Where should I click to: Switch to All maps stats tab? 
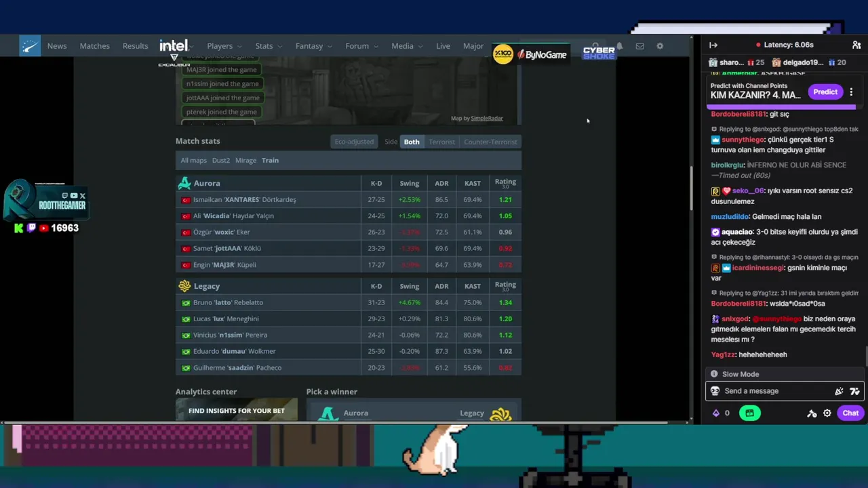pyautogui.click(x=193, y=161)
